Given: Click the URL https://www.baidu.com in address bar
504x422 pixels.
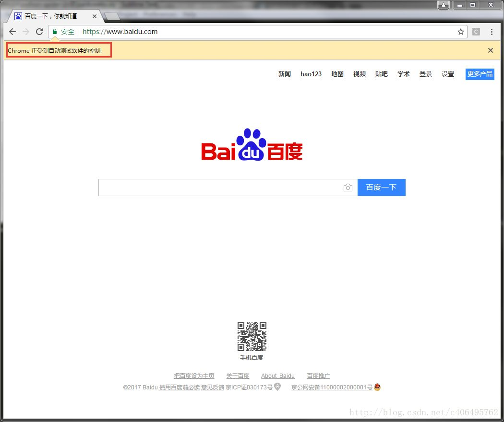Looking at the screenshot, I should [120, 32].
